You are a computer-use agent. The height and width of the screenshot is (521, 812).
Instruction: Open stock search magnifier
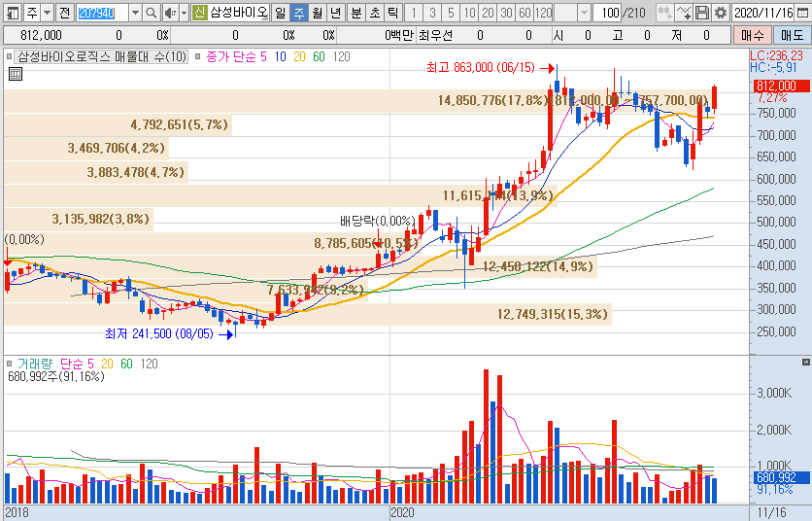click(151, 13)
